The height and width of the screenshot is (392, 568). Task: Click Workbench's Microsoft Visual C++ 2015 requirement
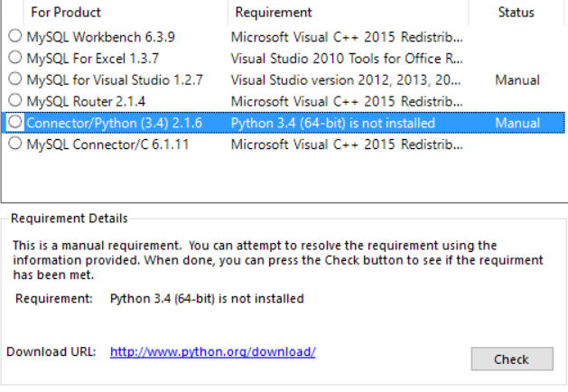coord(347,37)
